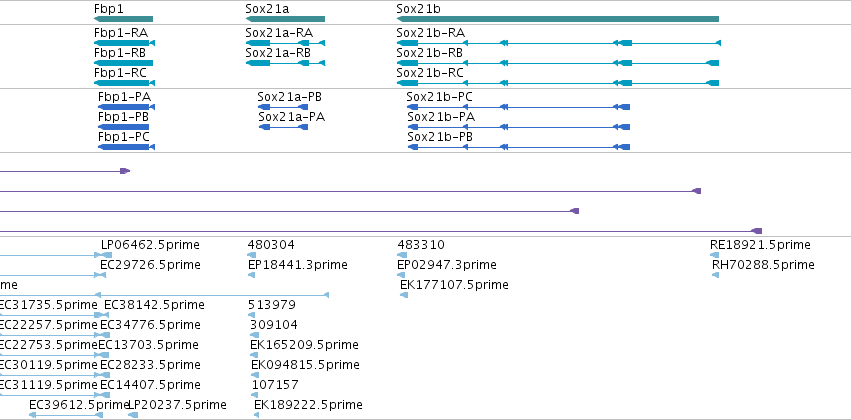Select the small marker under EK177107.5prime

404,295
